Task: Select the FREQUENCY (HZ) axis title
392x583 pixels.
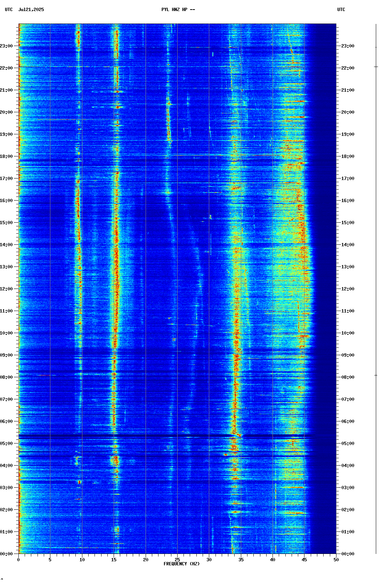Action: pyautogui.click(x=182, y=564)
